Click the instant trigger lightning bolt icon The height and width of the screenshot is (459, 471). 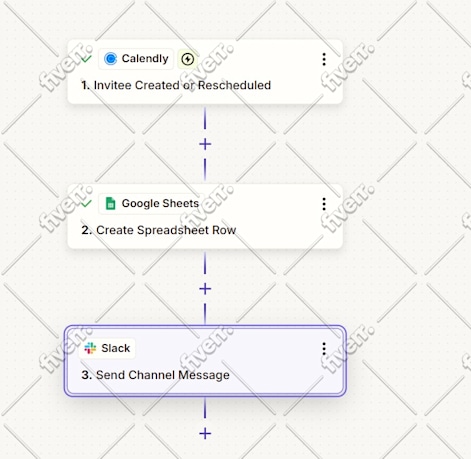(188, 59)
